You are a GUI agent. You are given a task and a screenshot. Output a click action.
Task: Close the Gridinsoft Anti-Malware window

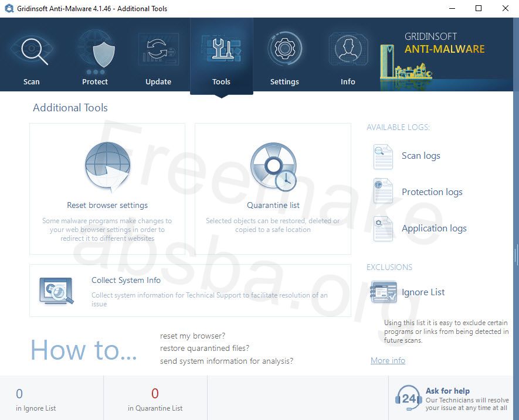[506, 8]
